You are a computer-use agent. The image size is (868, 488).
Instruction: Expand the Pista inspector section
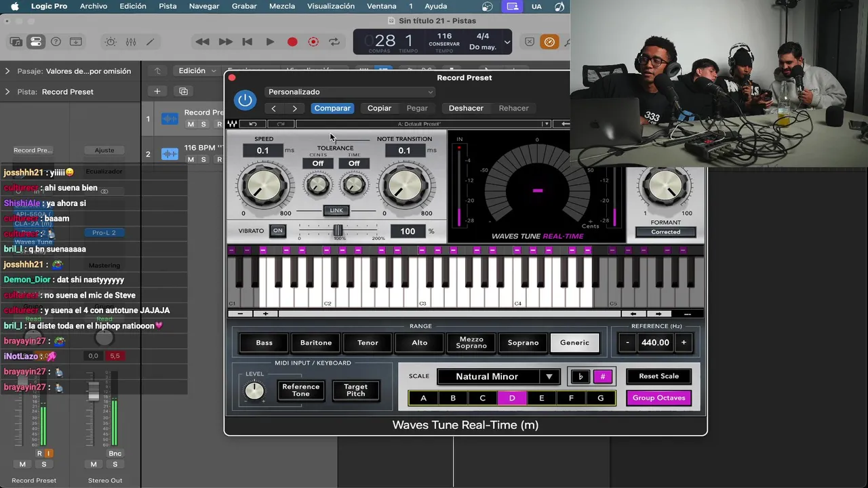pyautogui.click(x=7, y=91)
